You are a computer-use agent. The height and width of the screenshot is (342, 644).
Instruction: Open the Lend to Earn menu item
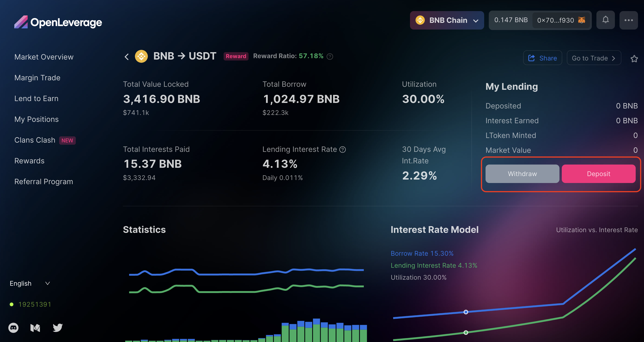[x=36, y=99]
